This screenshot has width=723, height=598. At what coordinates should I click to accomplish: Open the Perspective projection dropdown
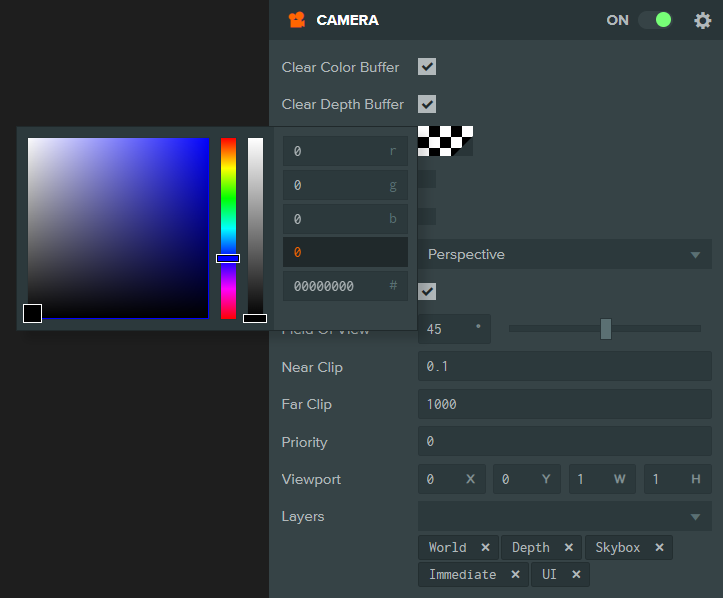(x=565, y=254)
